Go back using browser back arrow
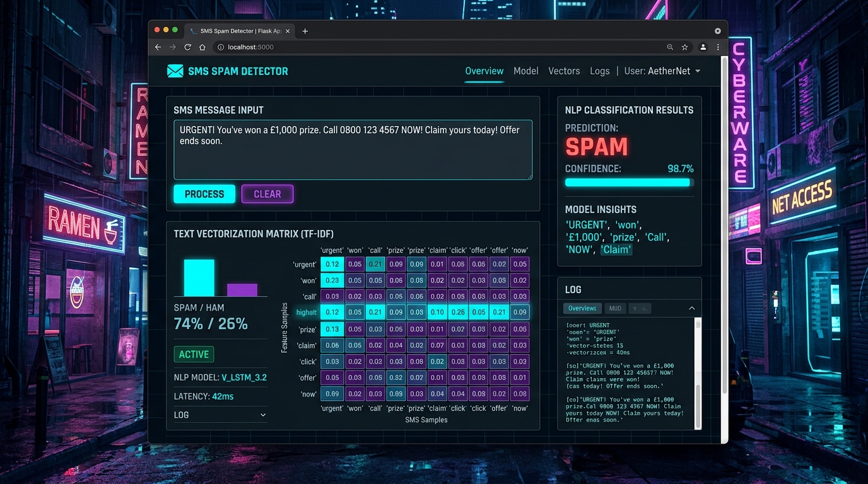This screenshot has height=484, width=868. 158,47
